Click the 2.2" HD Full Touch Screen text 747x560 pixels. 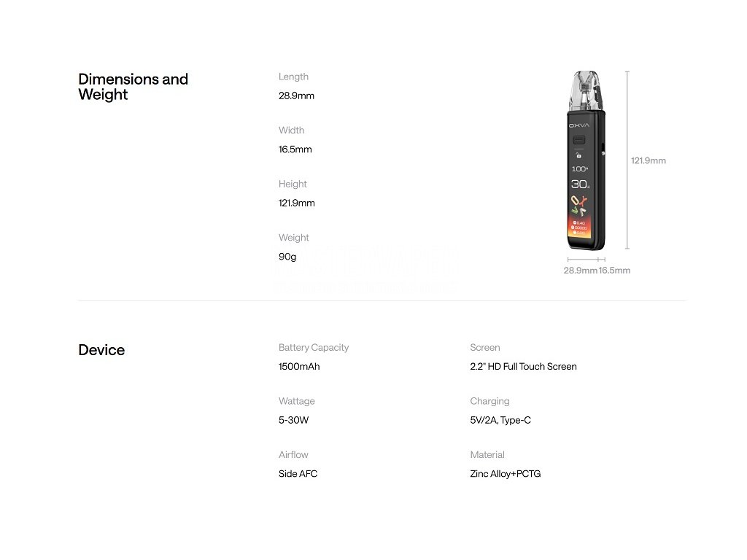coord(523,367)
